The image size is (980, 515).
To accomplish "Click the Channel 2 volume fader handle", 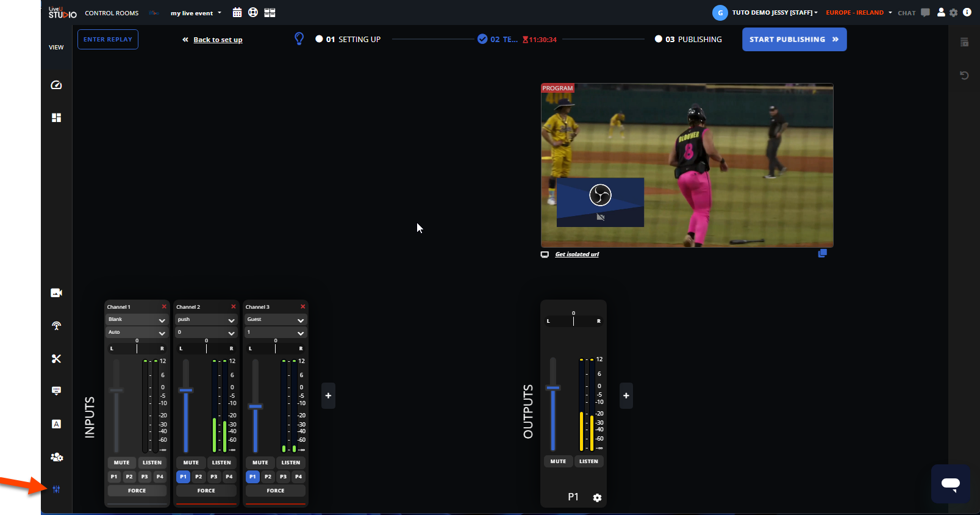I will coord(186,390).
